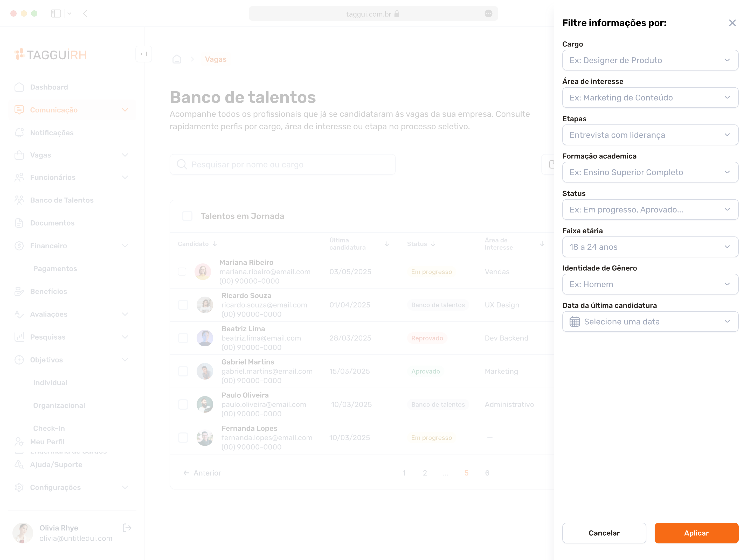Check the Ricardo Souza row checkbox
Viewport: 747px width, 560px height.
[x=183, y=305]
